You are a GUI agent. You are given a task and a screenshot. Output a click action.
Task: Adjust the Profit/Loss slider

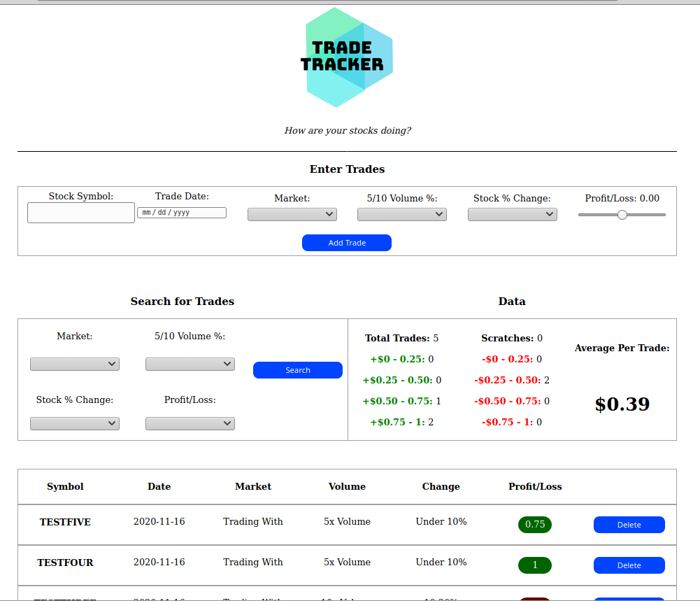(621, 215)
